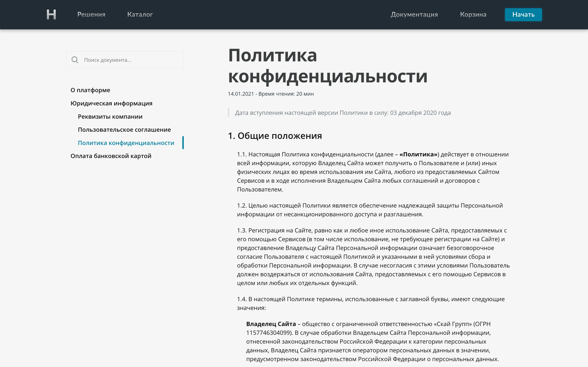Image resolution: width=588 pixels, height=367 pixels.
Task: Open Оплата банковской картой page
Action: [111, 156]
